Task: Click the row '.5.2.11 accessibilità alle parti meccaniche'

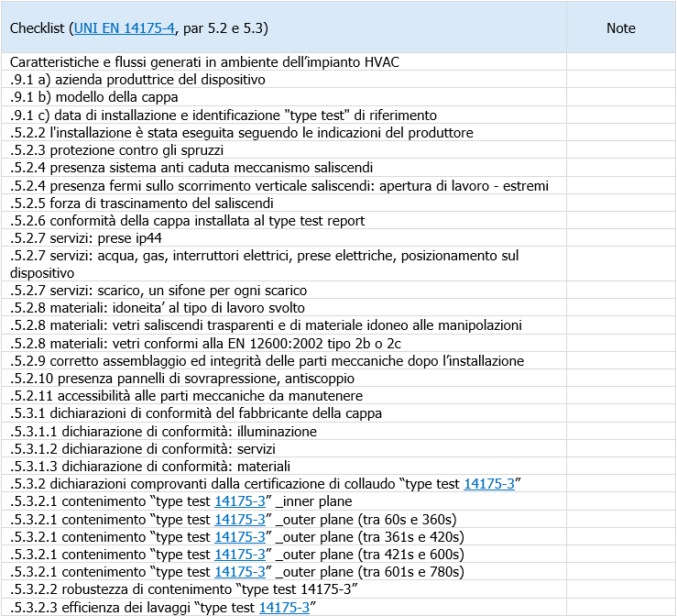Action: [x=186, y=396]
